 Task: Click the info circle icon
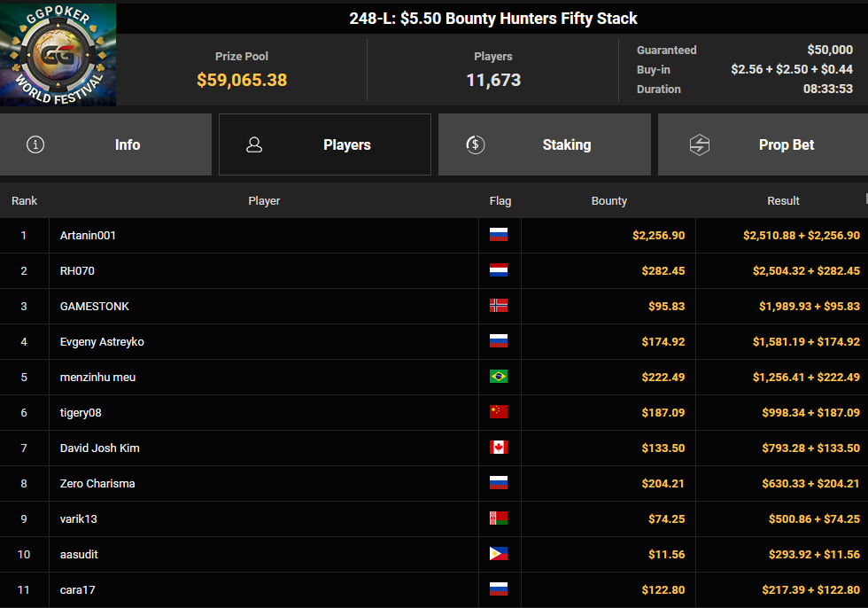[x=35, y=144]
